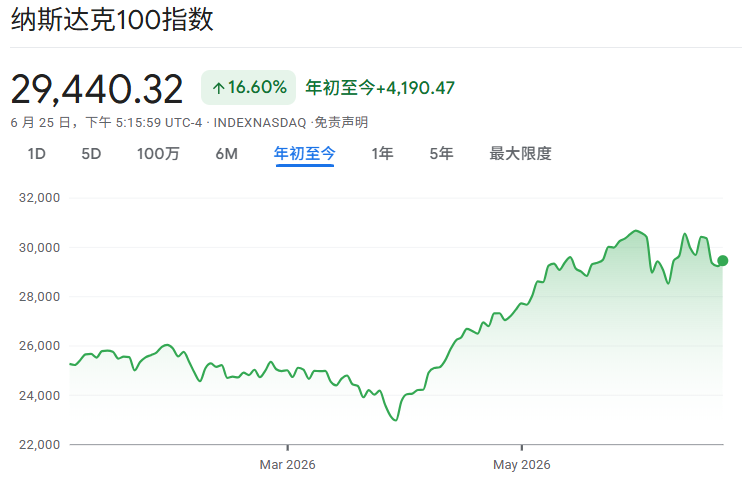Switch to the 5年 range tab
The image size is (742, 481).
(442, 154)
